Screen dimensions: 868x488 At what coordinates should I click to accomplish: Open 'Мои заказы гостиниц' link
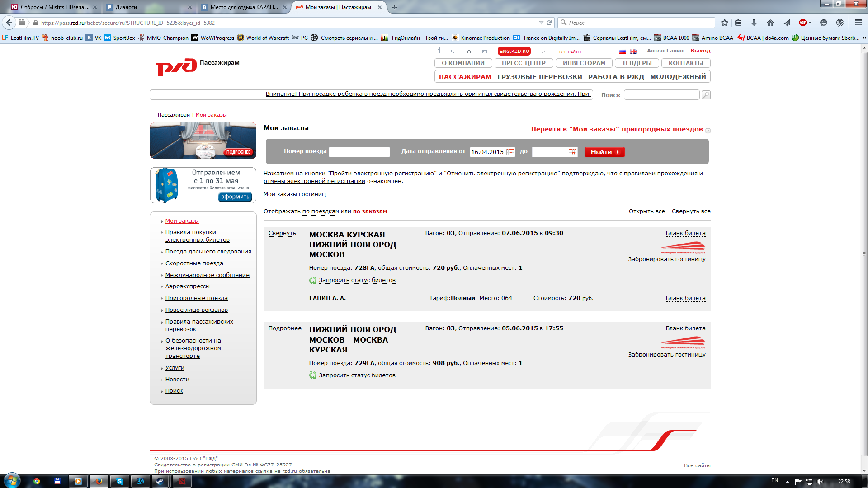click(x=295, y=194)
